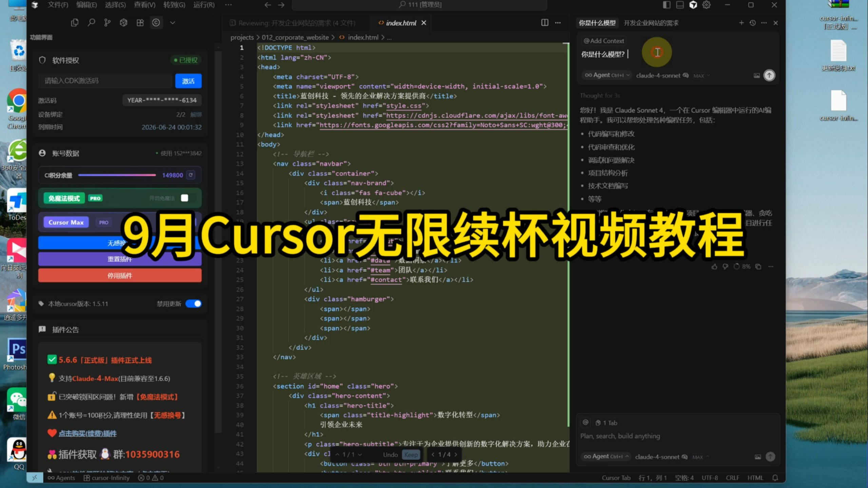This screenshot has height=488, width=868.
Task: Toggle MAX mode in top chat input
Action: [701, 76]
